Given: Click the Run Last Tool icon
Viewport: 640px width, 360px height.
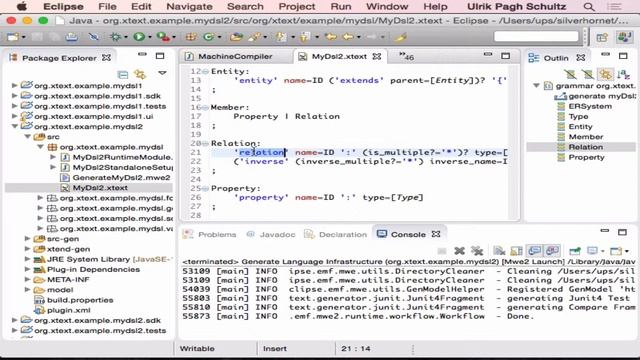Looking at the screenshot, I should tap(162, 37).
